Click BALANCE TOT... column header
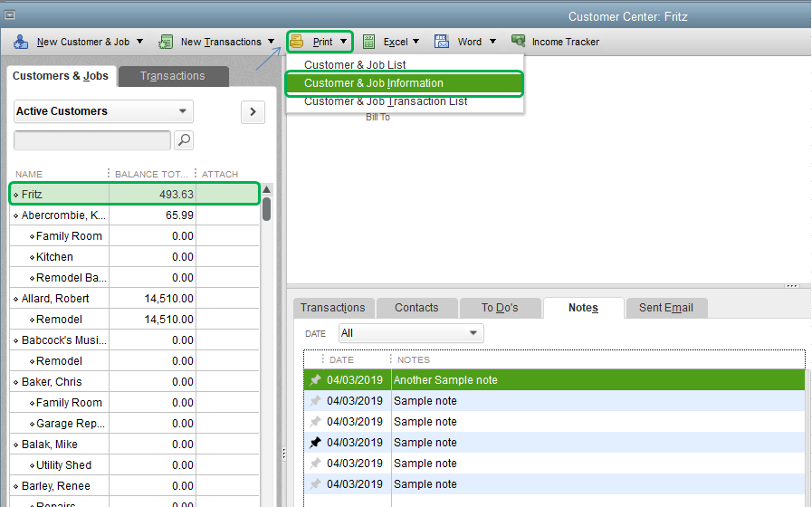Viewport: 812px width, 507px height. tap(151, 174)
